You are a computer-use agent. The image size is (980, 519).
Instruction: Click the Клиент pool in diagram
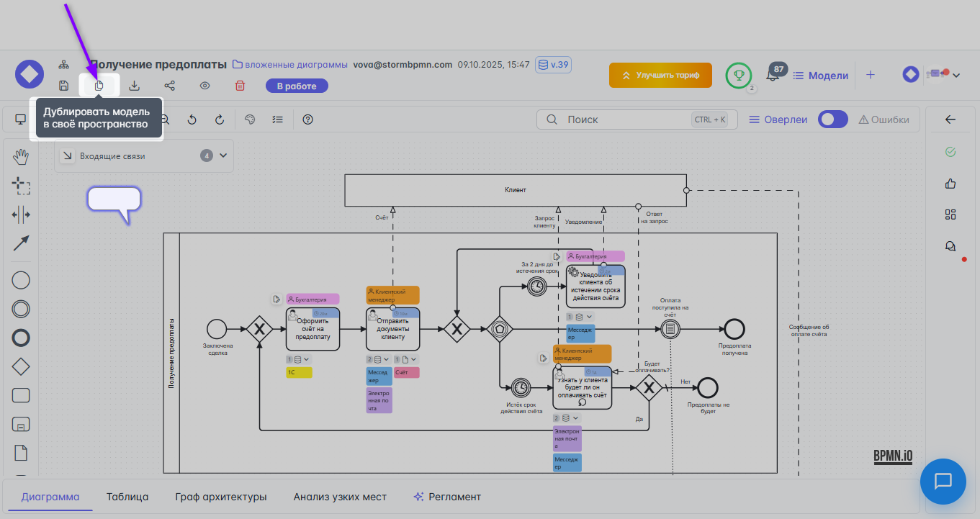tap(516, 190)
